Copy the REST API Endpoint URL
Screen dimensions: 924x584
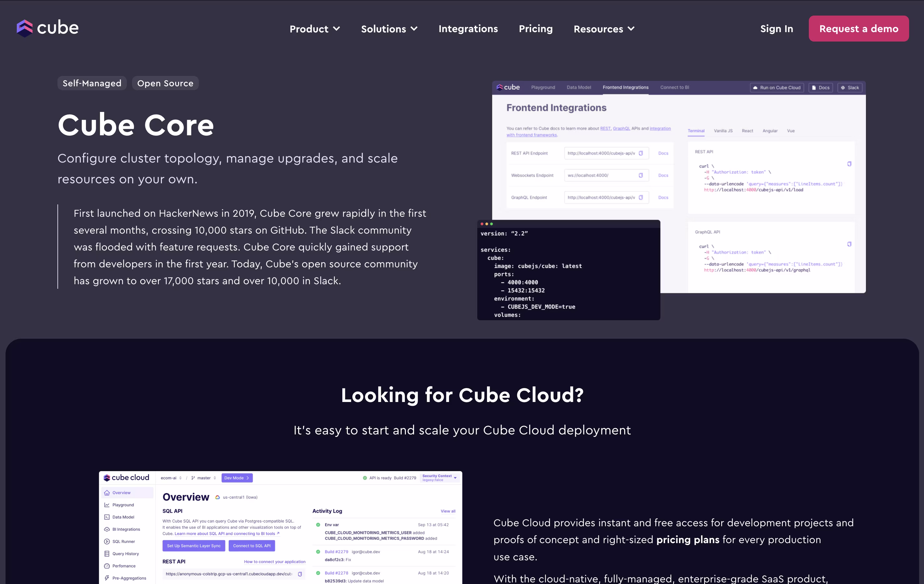[x=640, y=153]
